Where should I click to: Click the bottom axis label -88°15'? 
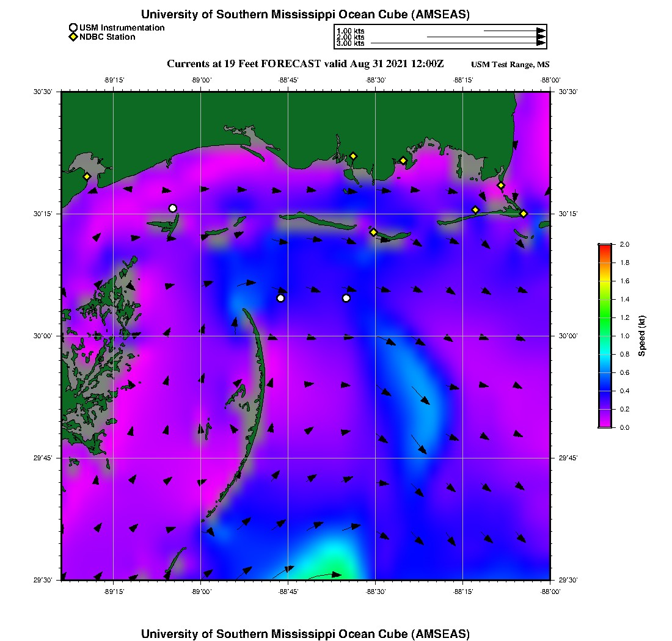pos(463,592)
